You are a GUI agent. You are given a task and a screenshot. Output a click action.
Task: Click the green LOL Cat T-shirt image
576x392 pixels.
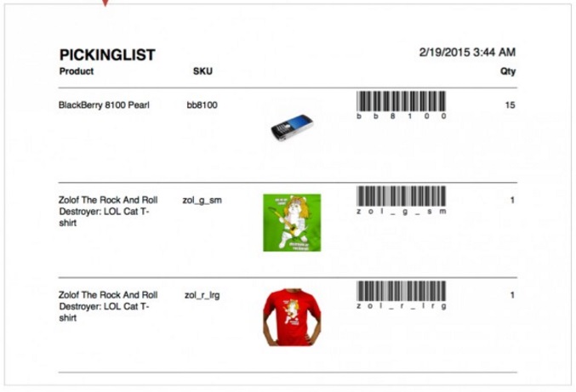coord(292,223)
